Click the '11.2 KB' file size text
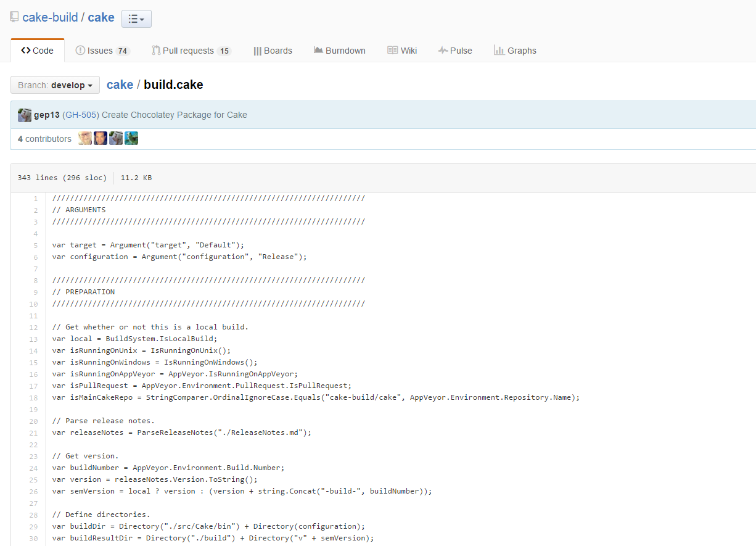This screenshot has width=756, height=546. pyautogui.click(x=136, y=178)
